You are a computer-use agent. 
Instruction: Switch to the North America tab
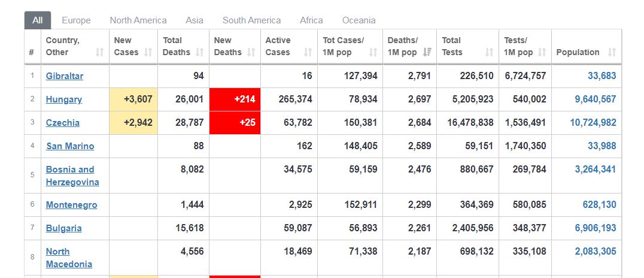(138, 20)
